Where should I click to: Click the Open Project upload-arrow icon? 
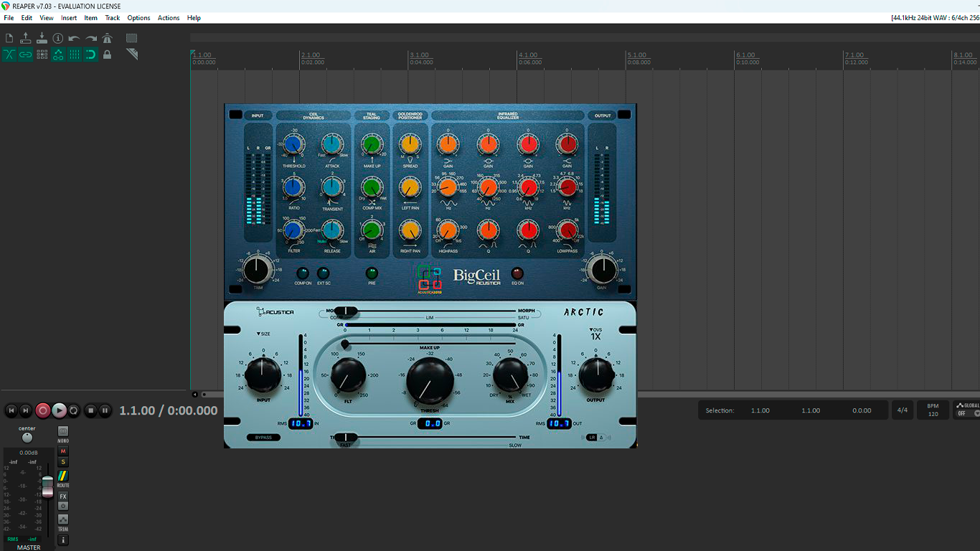click(26, 38)
